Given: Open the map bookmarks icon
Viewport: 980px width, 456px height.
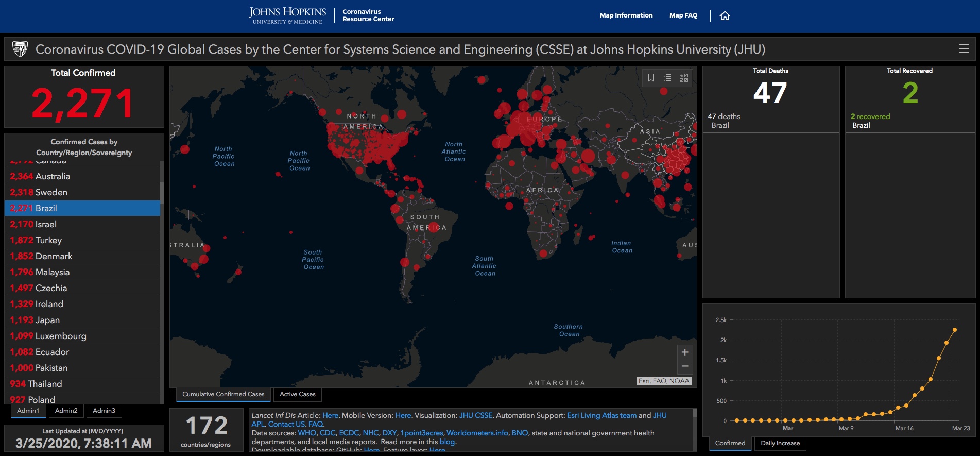Looking at the screenshot, I should (651, 78).
